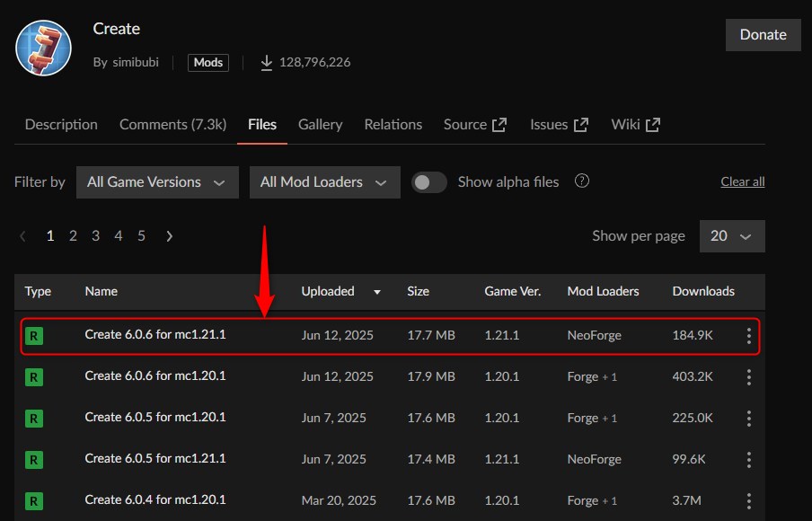
Task: Click the Mods category tag
Action: tap(208, 63)
